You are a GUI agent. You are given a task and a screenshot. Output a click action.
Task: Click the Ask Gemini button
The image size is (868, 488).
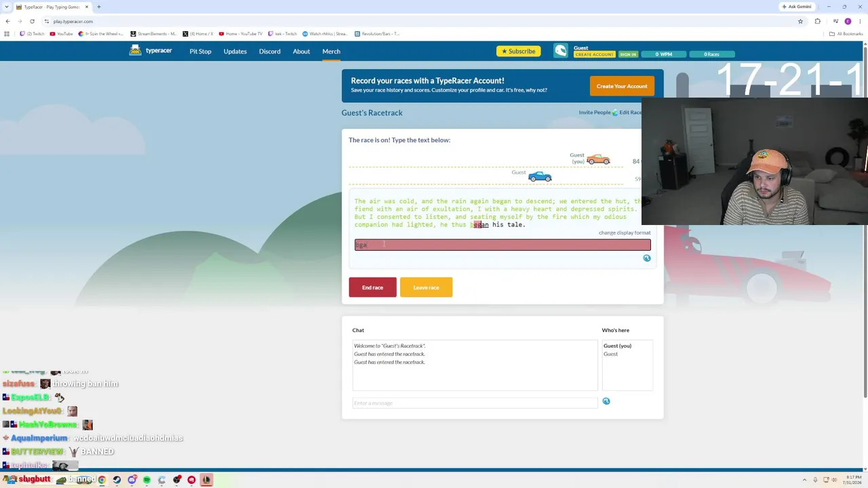796,7
